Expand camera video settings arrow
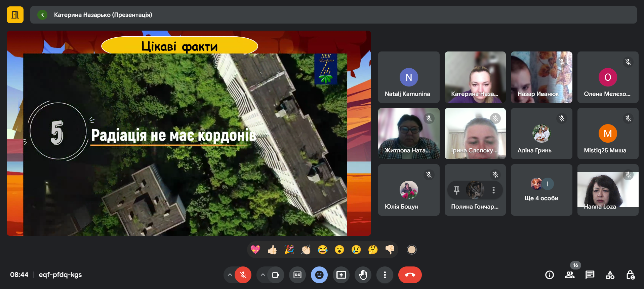 click(263, 275)
